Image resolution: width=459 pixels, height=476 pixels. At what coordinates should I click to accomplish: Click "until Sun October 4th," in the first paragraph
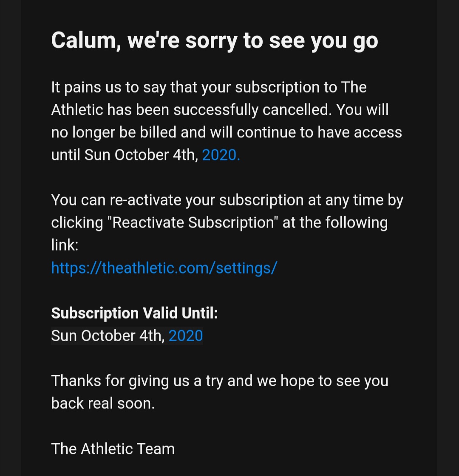pyautogui.click(x=125, y=155)
